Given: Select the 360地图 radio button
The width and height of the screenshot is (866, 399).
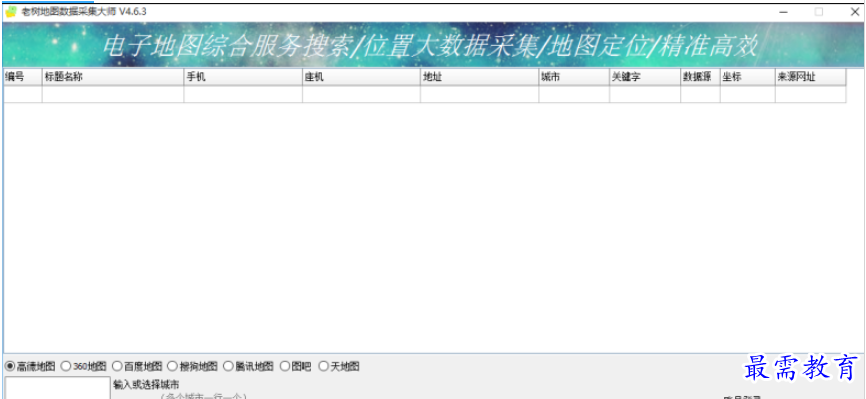Looking at the screenshot, I should 83,366.
